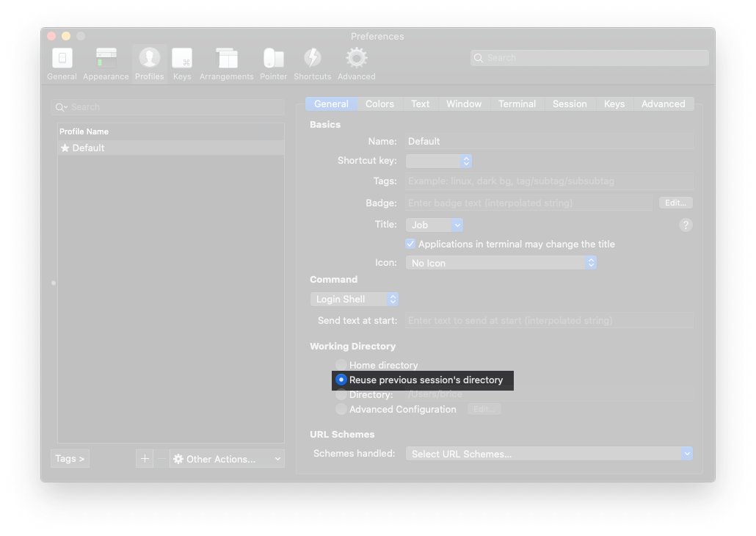Open the Shortcuts preferences icon
This screenshot has width=756, height=536.
313,58
